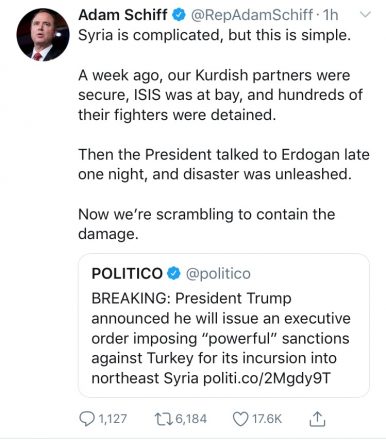Click the Adam Schiff display name
The height and width of the screenshot is (440, 386).
(123, 15)
